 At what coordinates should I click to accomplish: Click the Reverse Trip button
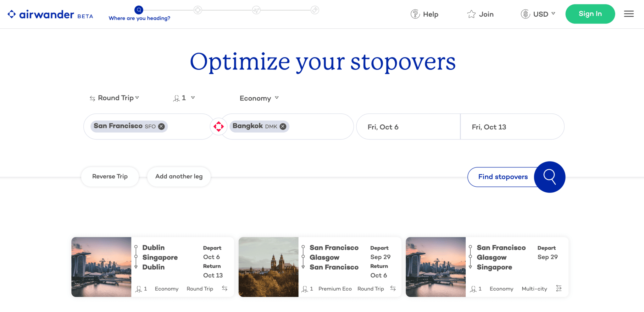coord(110,177)
